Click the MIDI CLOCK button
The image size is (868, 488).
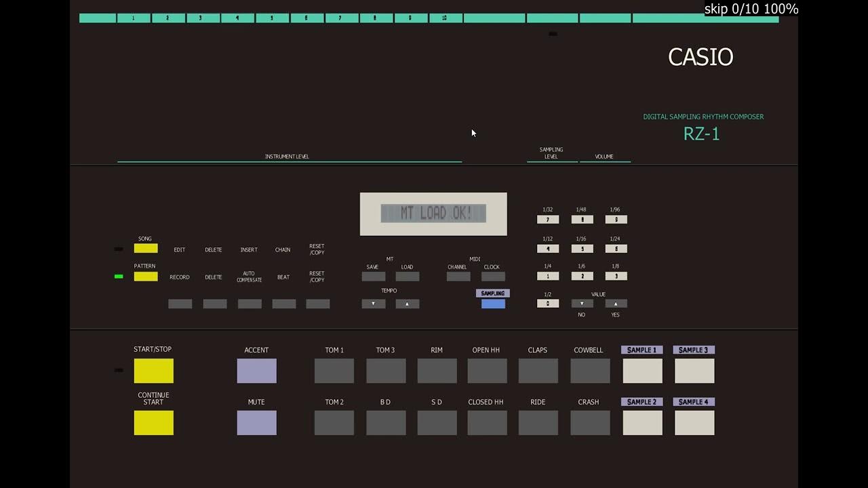(x=493, y=277)
